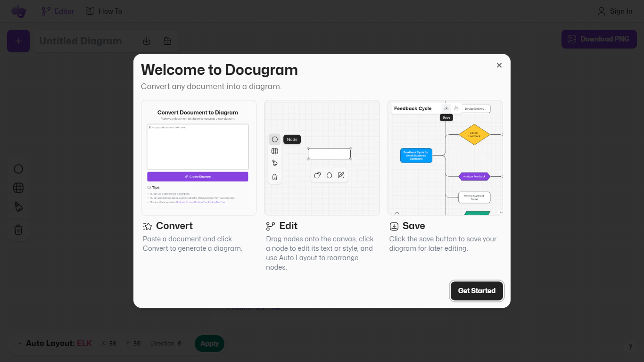Image resolution: width=644 pixels, height=362 pixels.
Task: Open the Save preview thumbnail
Action: pyautogui.click(x=445, y=158)
